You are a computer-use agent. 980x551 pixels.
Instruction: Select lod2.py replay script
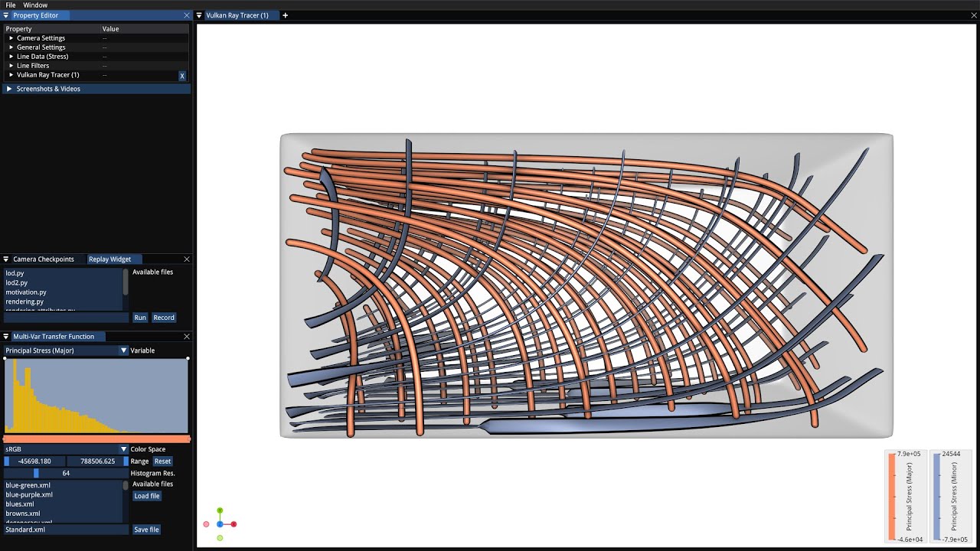tap(63, 282)
